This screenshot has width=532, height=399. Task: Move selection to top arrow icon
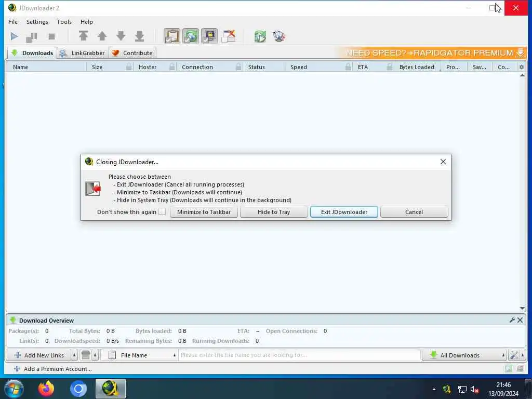tap(84, 36)
